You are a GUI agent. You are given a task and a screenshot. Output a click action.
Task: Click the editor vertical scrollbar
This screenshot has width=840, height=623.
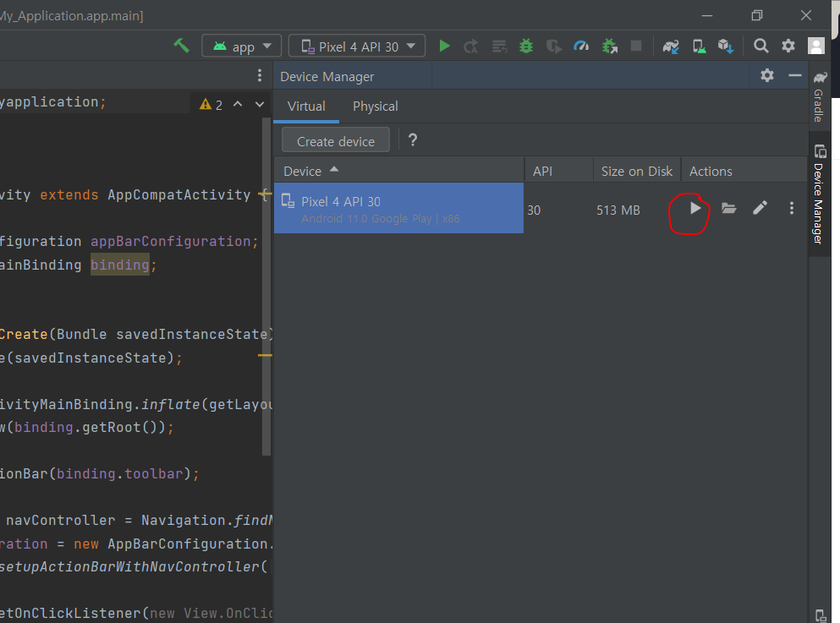tap(266, 287)
